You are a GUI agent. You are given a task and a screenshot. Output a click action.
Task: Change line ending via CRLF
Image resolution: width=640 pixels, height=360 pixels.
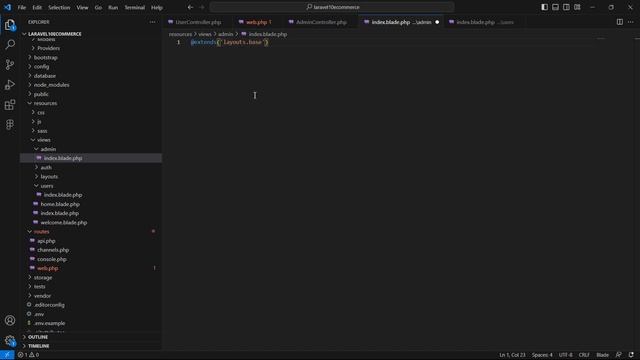coord(584,355)
